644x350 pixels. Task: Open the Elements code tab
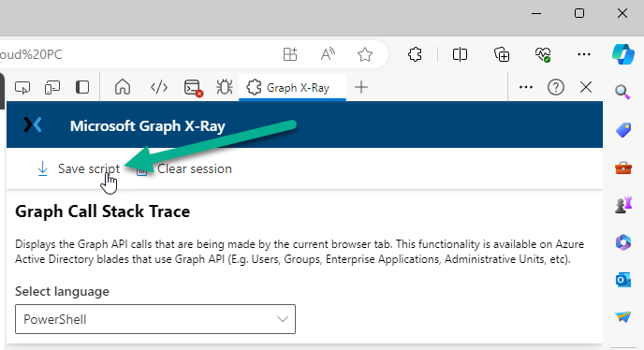(159, 87)
